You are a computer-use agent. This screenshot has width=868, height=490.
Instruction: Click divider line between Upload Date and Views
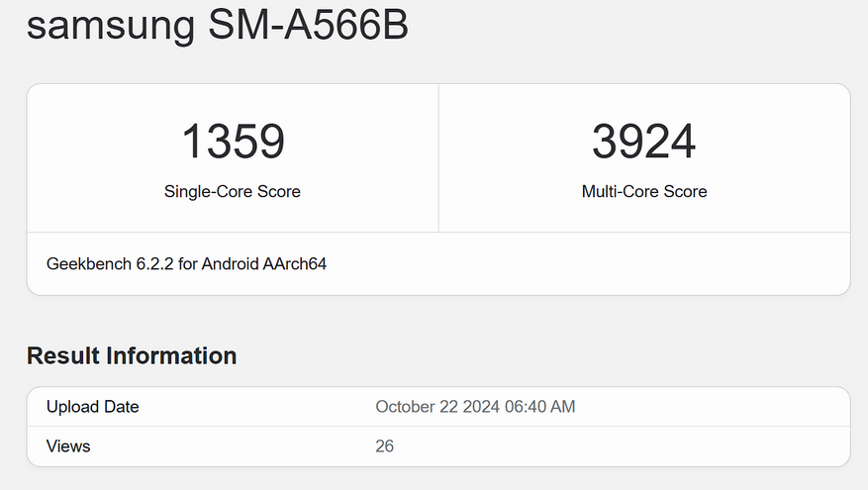(x=438, y=427)
